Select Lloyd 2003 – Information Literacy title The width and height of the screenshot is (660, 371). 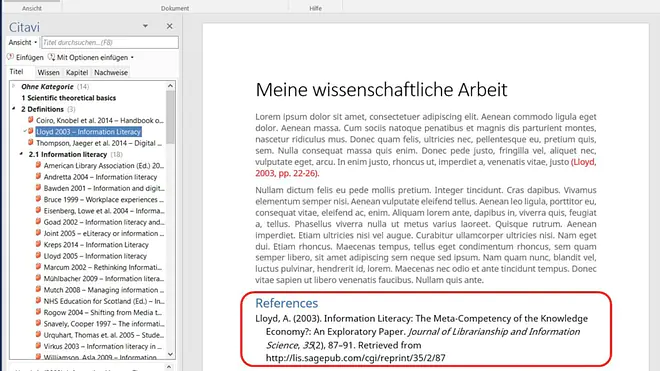(x=88, y=132)
